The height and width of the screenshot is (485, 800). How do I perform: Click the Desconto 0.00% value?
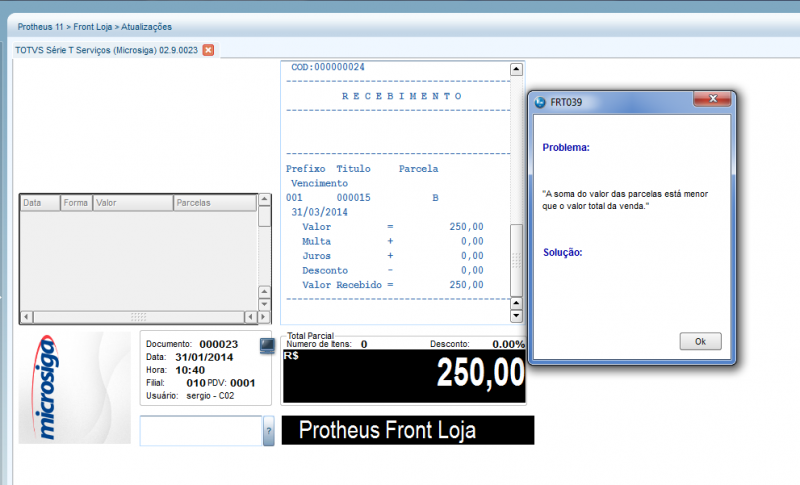click(508, 344)
